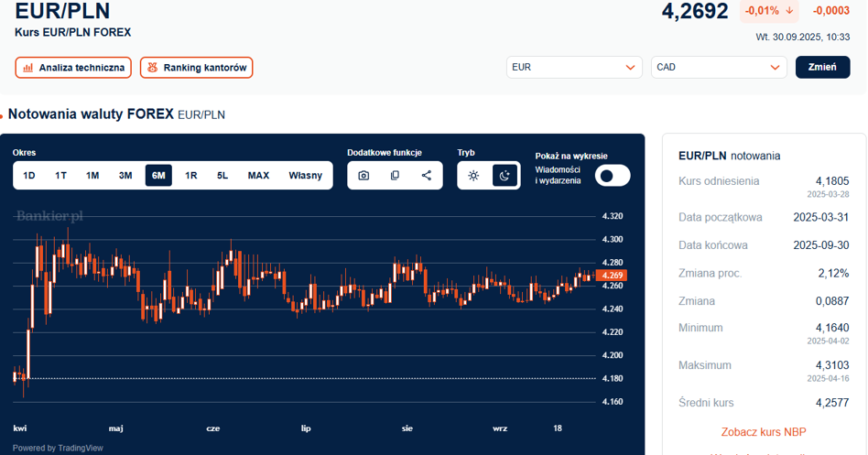Open Ranking kantorów
Screen dimensions: 868x455
pos(197,68)
